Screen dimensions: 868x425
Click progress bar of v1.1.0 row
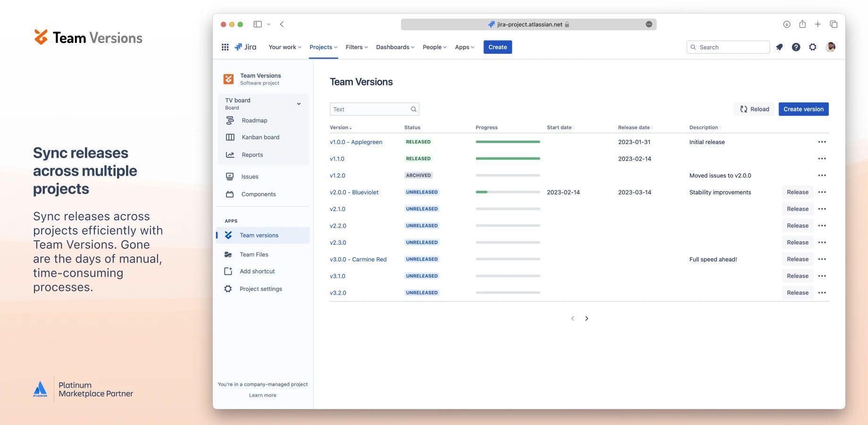pyautogui.click(x=508, y=159)
